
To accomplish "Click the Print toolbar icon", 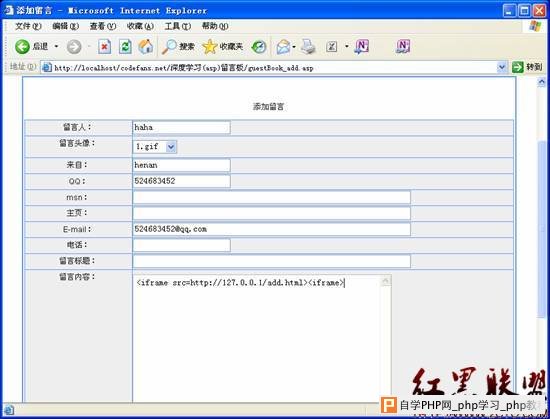I will click(x=308, y=47).
